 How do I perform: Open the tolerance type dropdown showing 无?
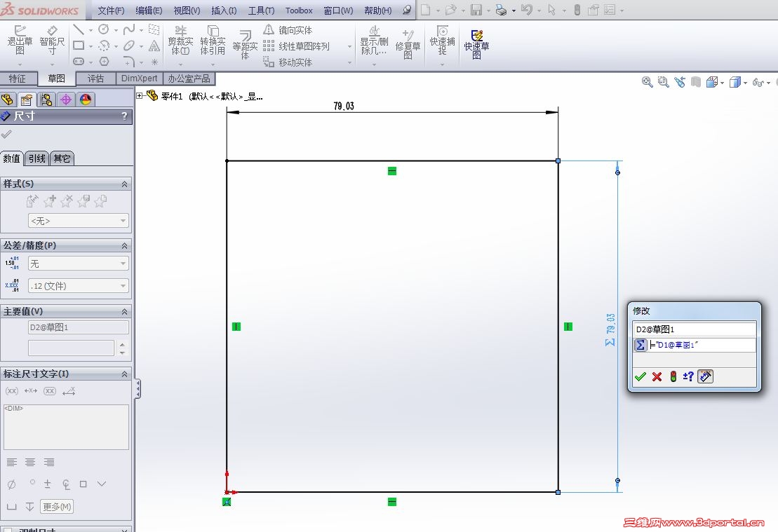(79, 264)
